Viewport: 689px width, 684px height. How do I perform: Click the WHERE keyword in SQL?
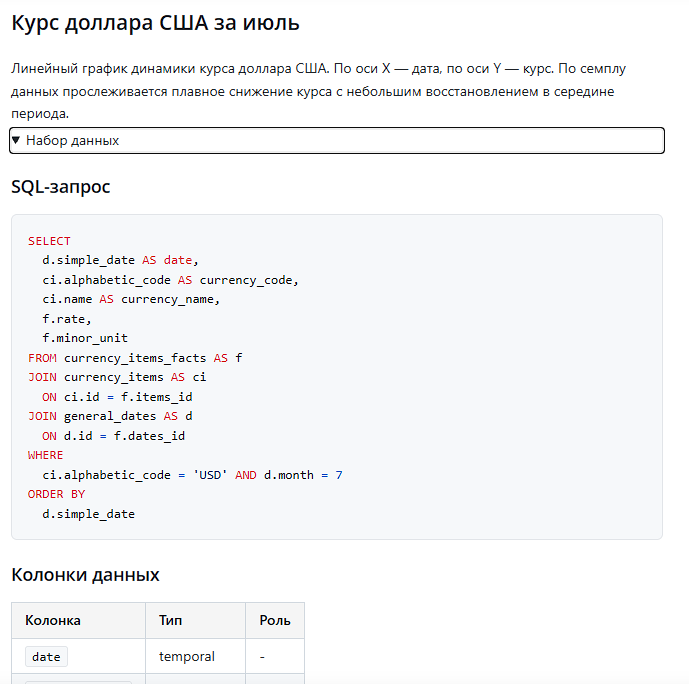pyautogui.click(x=46, y=455)
